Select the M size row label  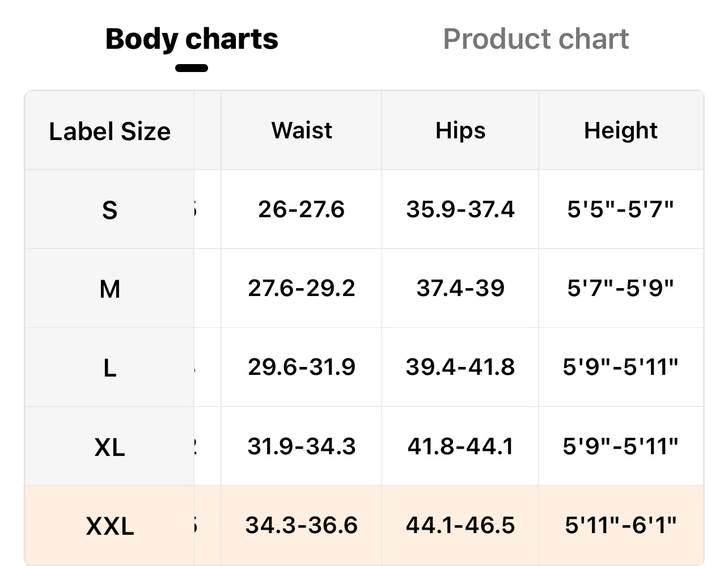point(109,289)
